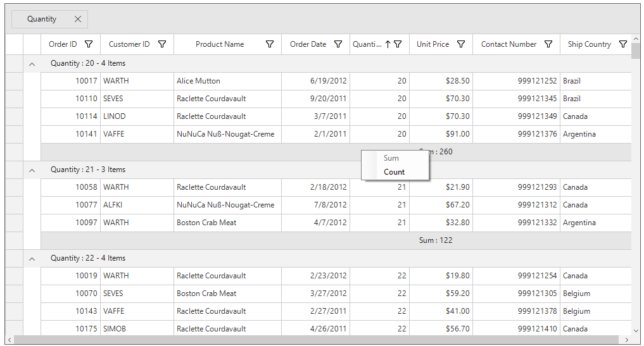Select the contact number 999121305 cell

click(x=516, y=294)
